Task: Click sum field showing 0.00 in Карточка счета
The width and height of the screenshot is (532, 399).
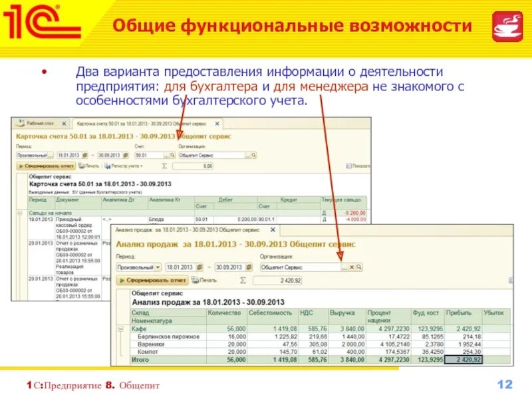Action: (x=193, y=166)
